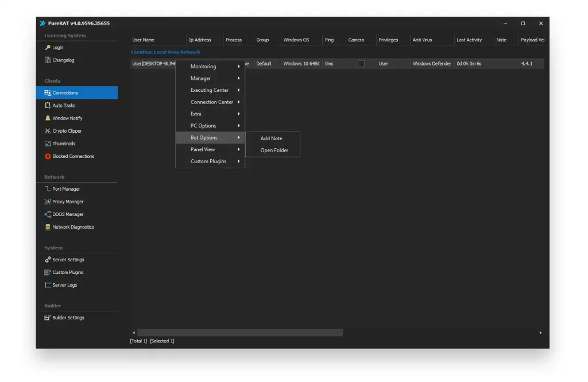Click the horizontal scrollbar thumb
The image size is (588, 382).
click(x=239, y=333)
